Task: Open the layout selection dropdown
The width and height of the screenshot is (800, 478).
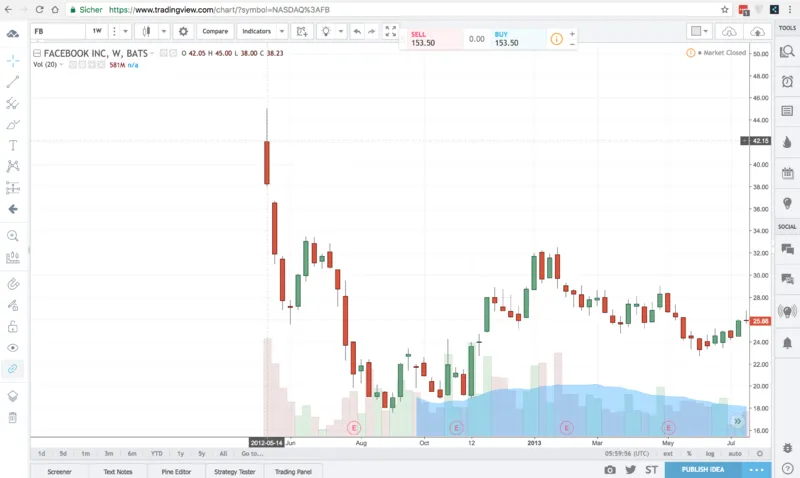Action: click(699, 32)
